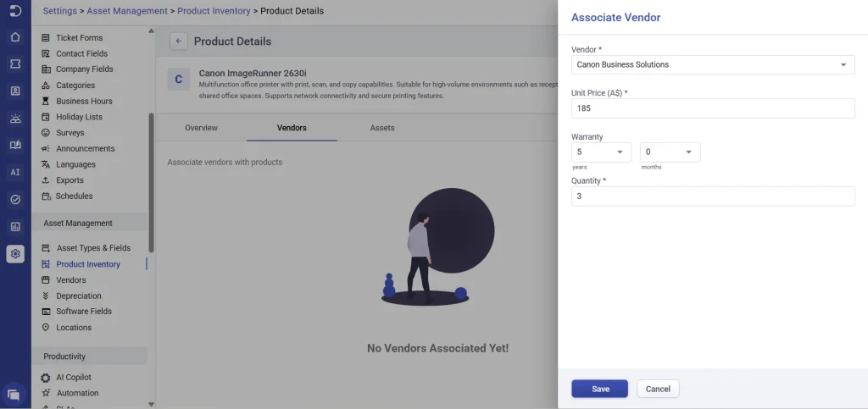Open the chat bubble icon at bottom left
868x409 pixels.
pos(14,395)
